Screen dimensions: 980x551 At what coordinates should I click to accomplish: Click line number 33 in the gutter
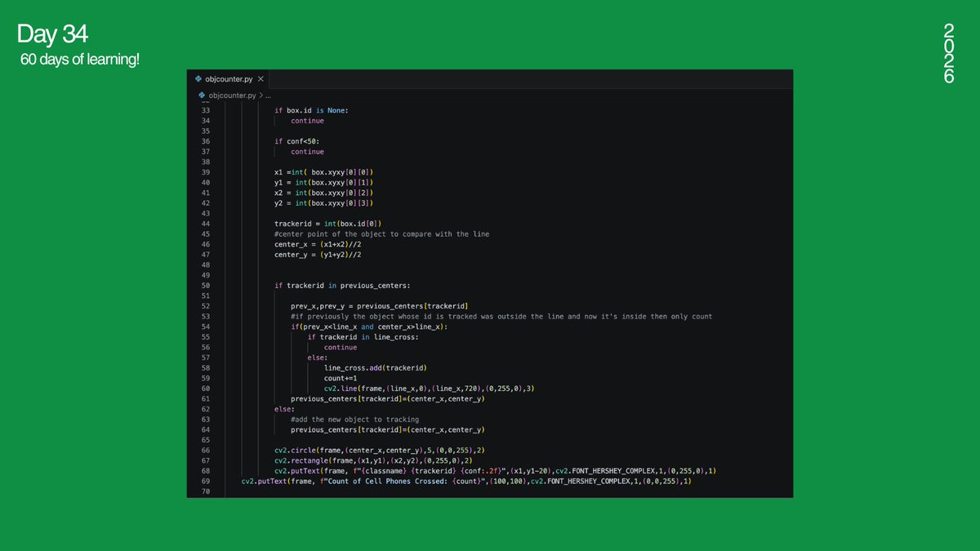tap(205, 110)
